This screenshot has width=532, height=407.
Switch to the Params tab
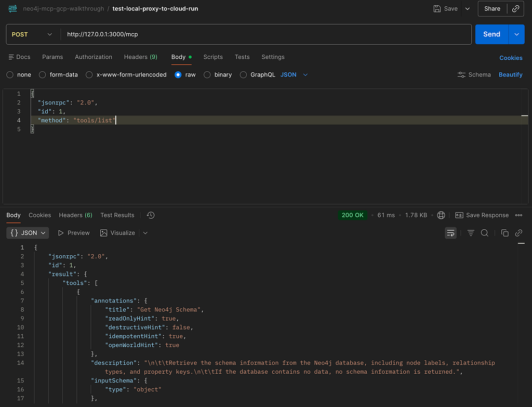52,57
